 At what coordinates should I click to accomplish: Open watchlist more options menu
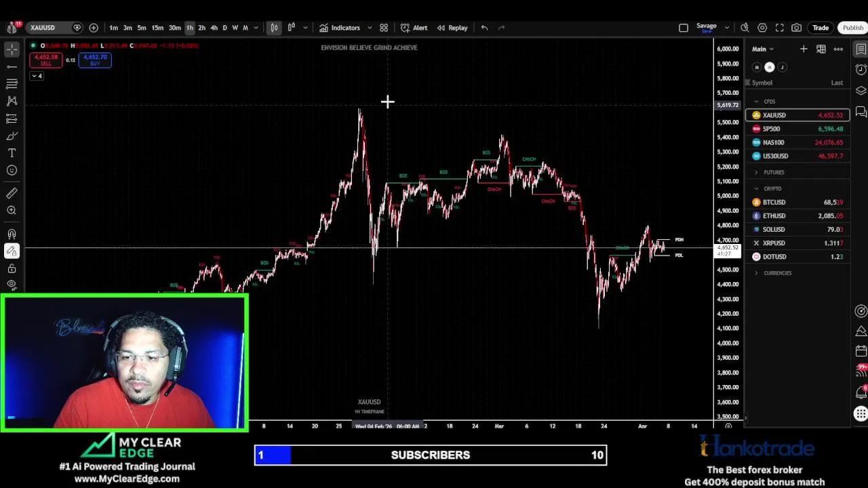838,49
